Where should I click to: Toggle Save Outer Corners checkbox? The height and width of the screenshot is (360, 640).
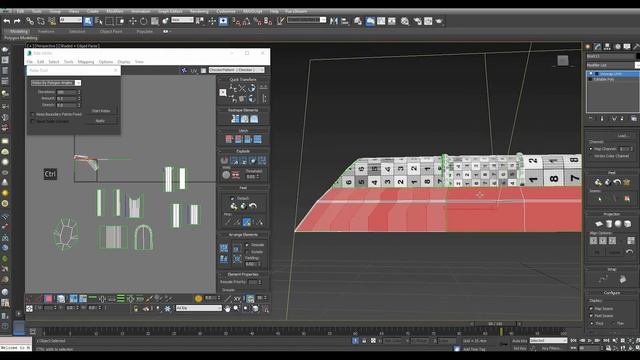coord(33,121)
